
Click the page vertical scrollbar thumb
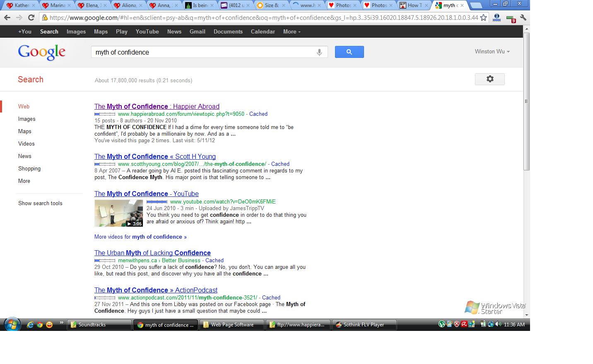pyautogui.click(x=526, y=101)
